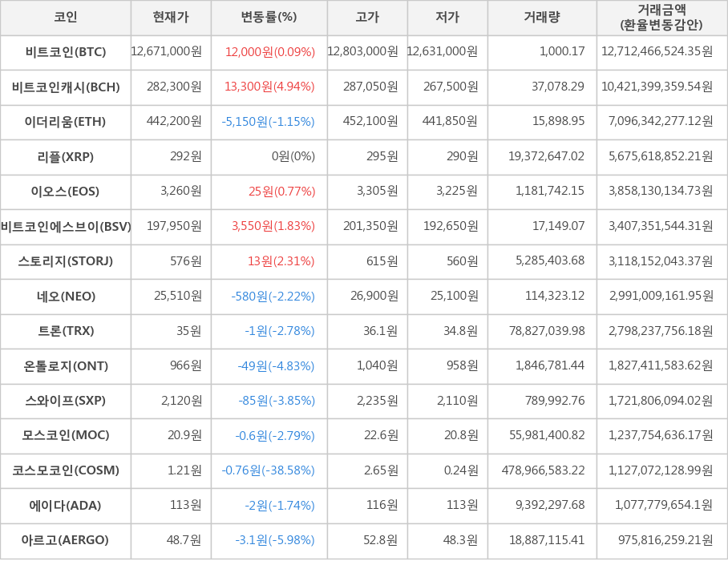
Task: Click the 코스모코인(COSM) coin name
Action: 66,470
